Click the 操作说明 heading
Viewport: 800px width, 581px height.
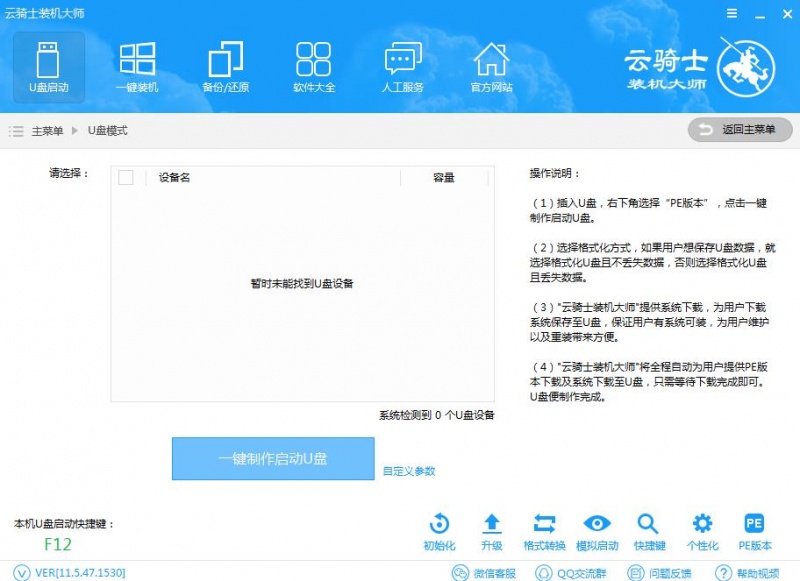pos(555,173)
